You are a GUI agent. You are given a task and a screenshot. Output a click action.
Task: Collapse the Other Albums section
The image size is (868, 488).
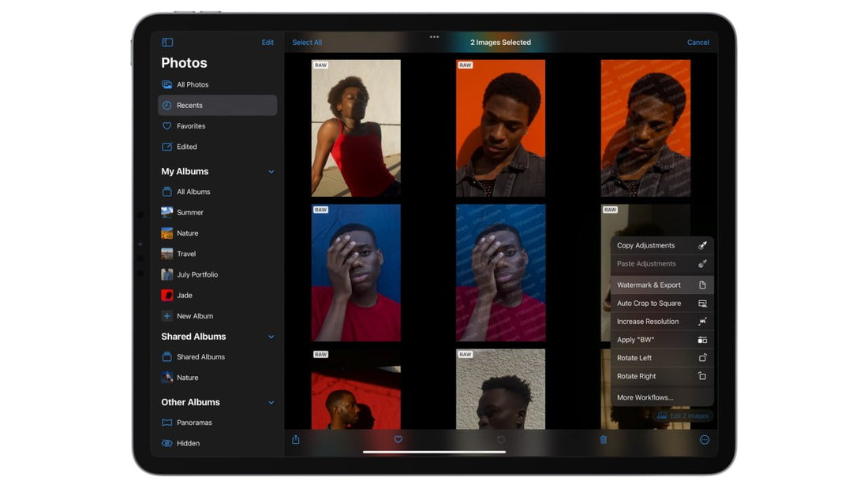tap(271, 402)
